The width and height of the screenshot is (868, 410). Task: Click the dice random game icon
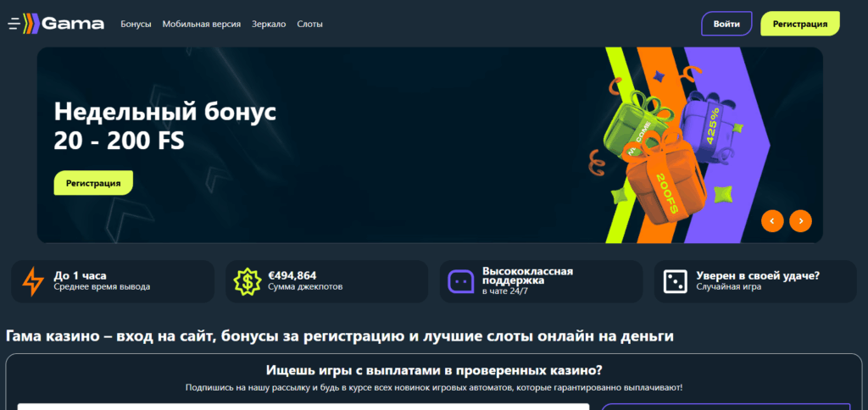coord(676,281)
